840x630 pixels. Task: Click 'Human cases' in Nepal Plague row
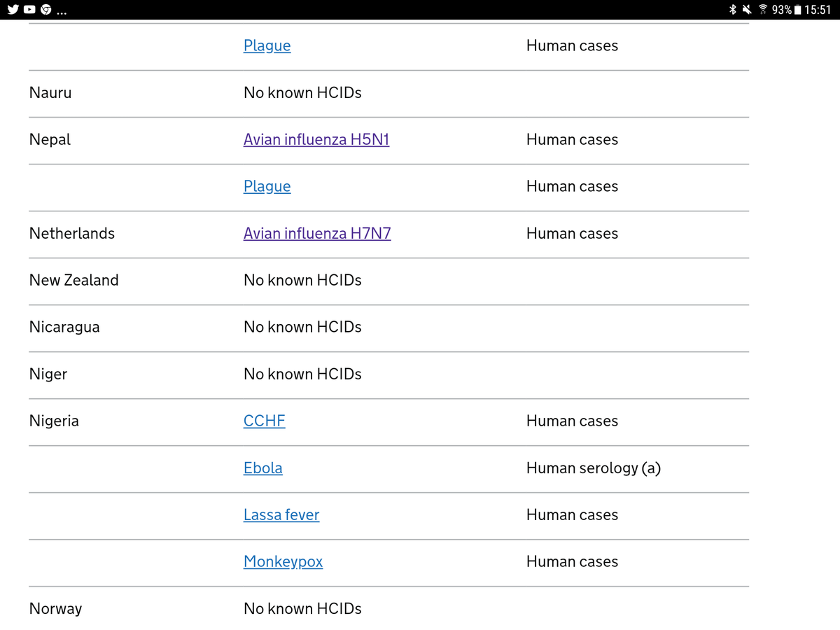[572, 186]
